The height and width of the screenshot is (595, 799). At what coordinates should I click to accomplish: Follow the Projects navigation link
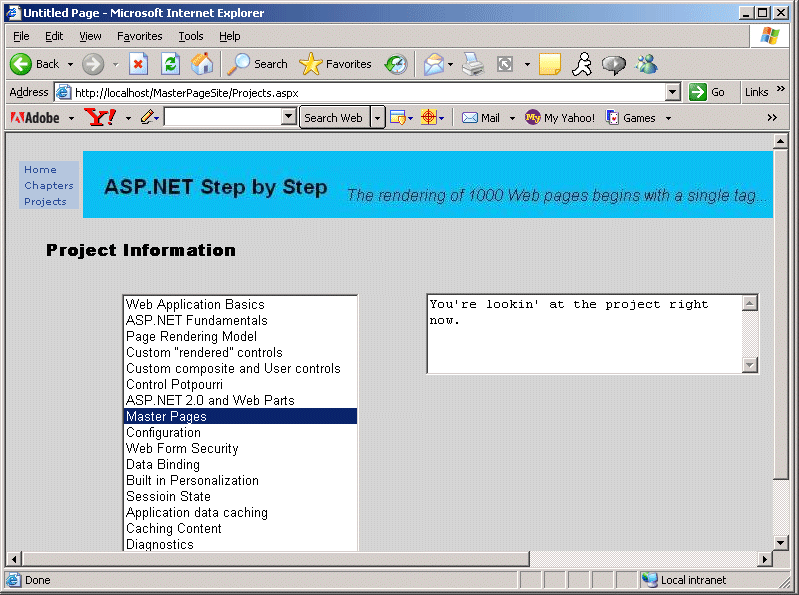click(x=45, y=202)
